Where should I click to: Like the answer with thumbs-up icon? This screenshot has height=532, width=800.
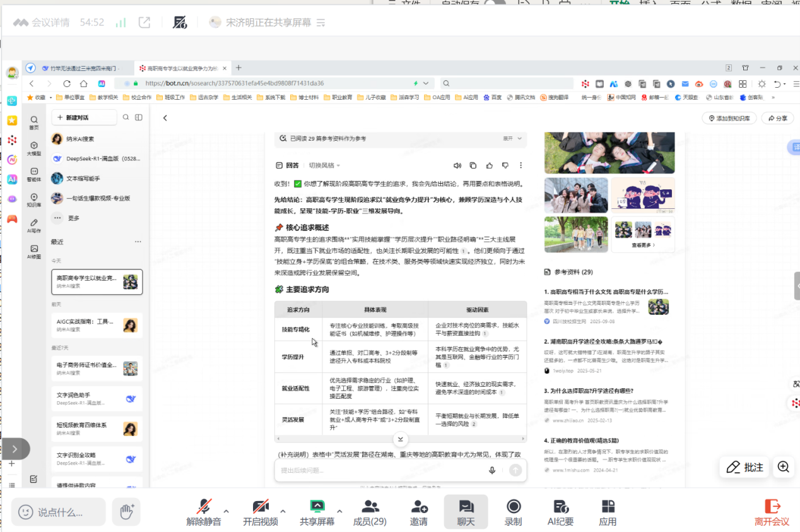(489, 165)
